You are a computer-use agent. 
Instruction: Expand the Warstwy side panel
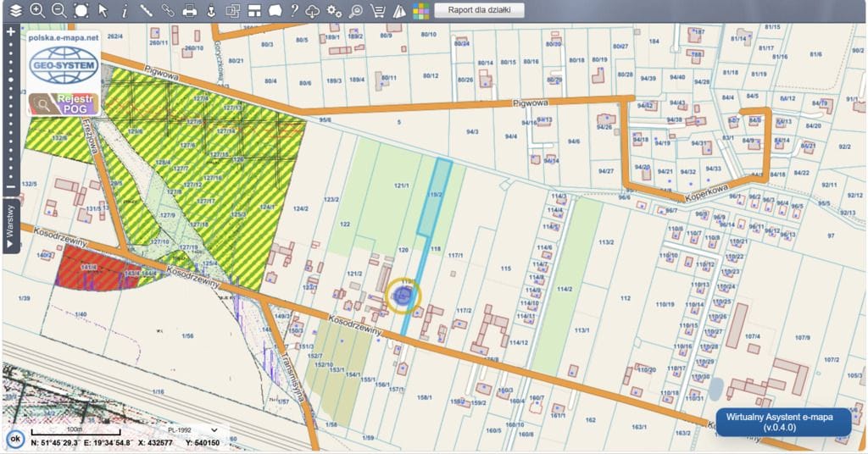(x=10, y=225)
